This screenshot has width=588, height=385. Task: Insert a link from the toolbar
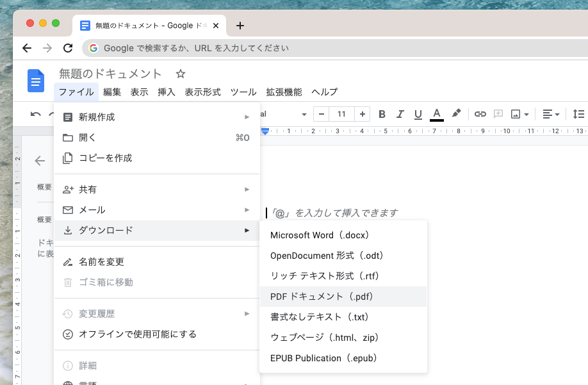(x=480, y=114)
